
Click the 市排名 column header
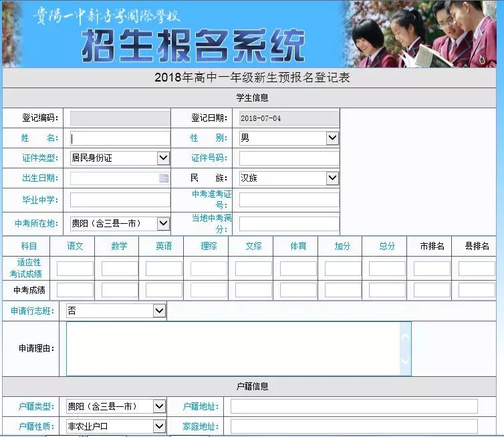click(x=432, y=246)
